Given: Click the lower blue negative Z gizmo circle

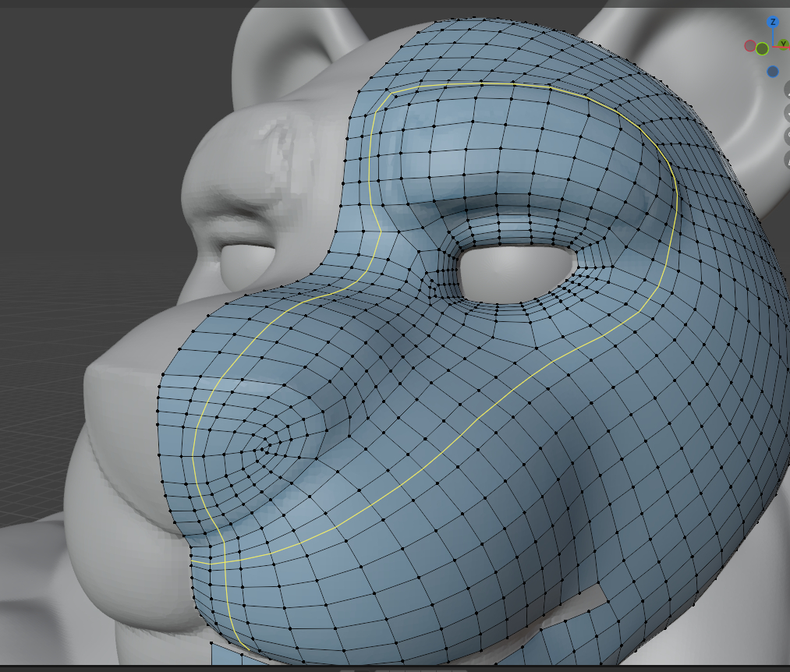Looking at the screenshot, I should coord(773,72).
